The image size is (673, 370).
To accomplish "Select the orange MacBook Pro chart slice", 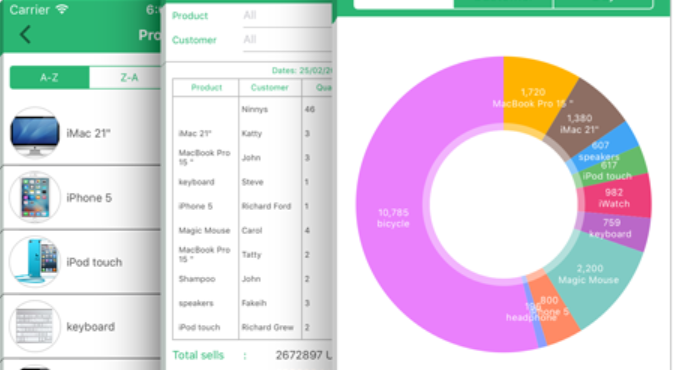I will (x=532, y=98).
